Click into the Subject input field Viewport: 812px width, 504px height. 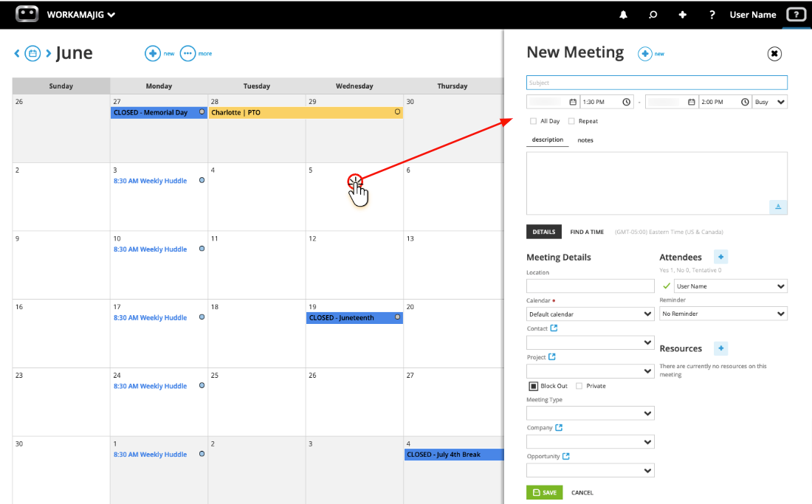[x=656, y=83]
